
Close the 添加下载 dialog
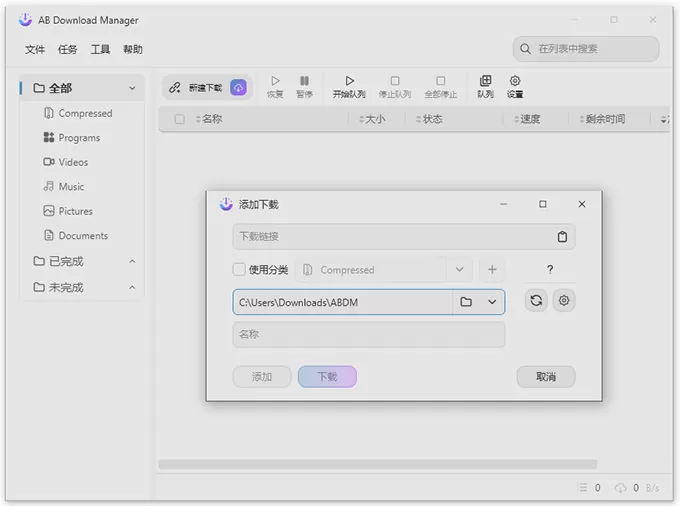582,204
